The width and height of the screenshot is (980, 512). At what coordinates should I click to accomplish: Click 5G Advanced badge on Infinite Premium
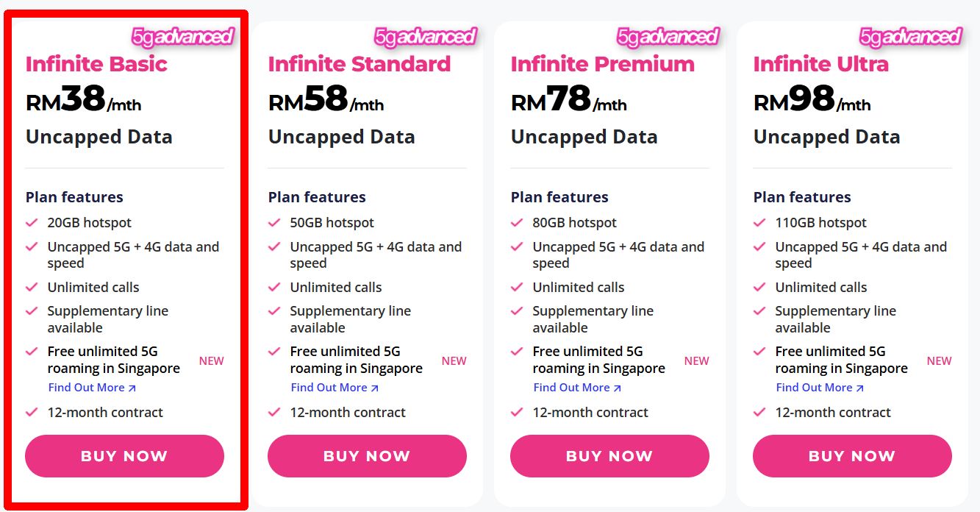coord(668,37)
